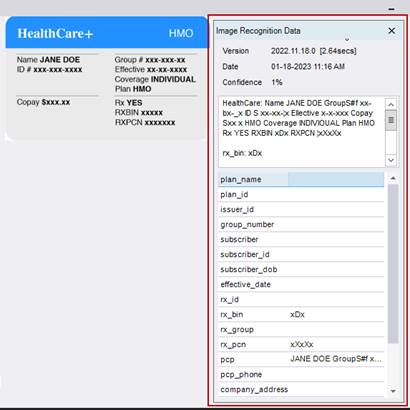Click the group_number field
The image size is (410, 410).
301,224
